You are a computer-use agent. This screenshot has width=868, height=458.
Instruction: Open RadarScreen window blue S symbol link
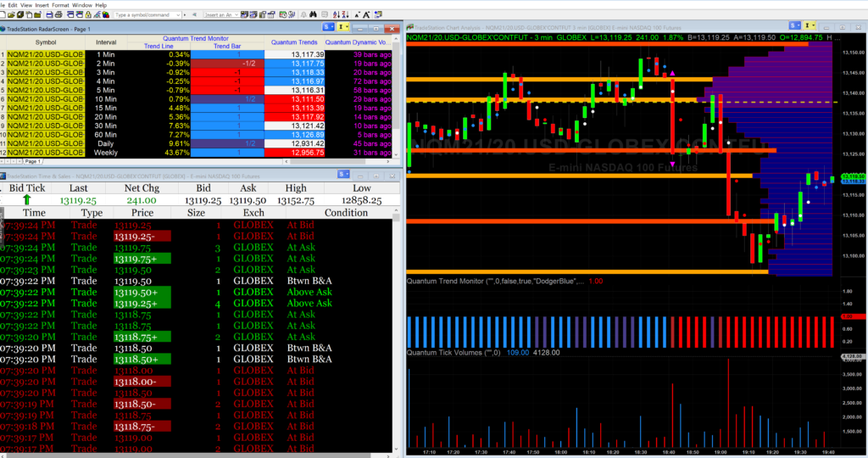click(x=328, y=27)
